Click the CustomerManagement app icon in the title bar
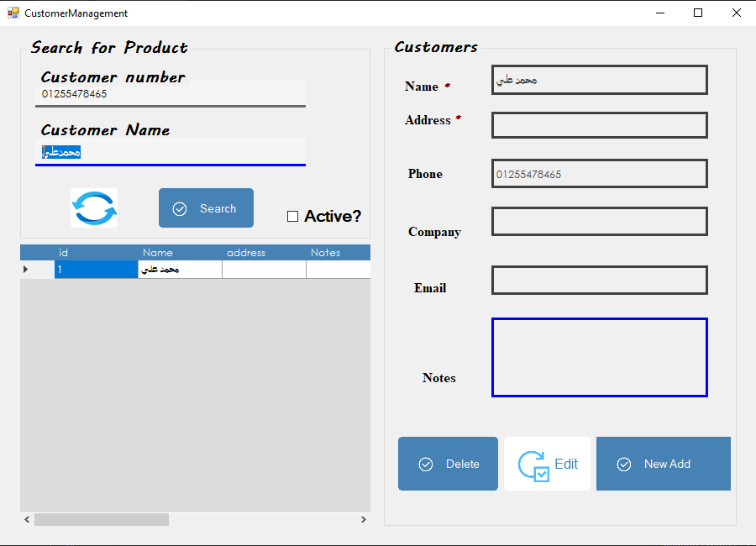 [x=13, y=13]
